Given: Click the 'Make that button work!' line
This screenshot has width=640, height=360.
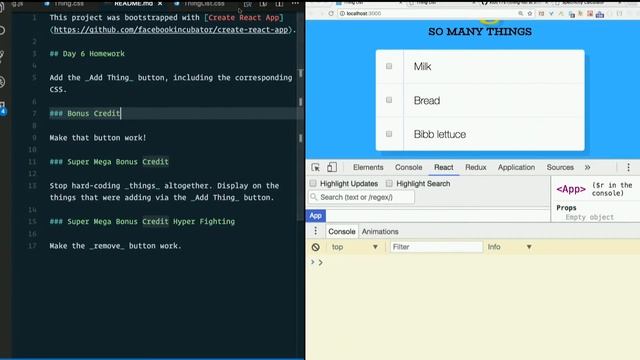Looking at the screenshot, I should (98, 138).
